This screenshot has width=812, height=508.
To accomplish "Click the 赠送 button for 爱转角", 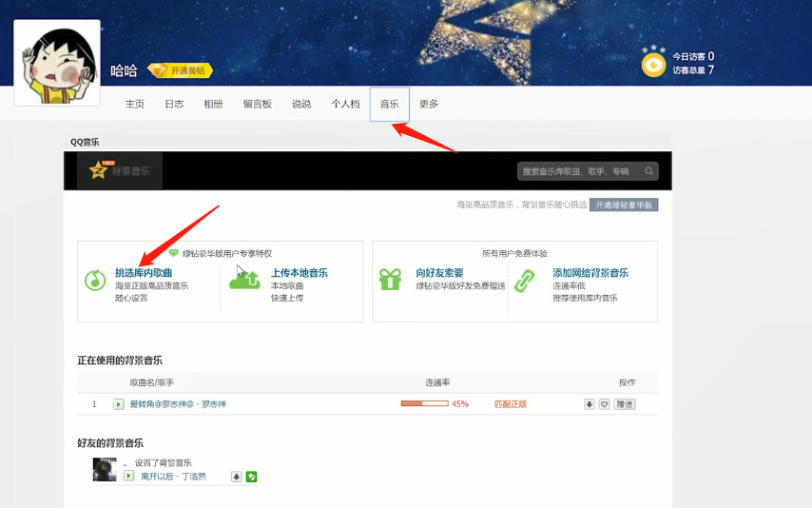I will click(x=625, y=404).
